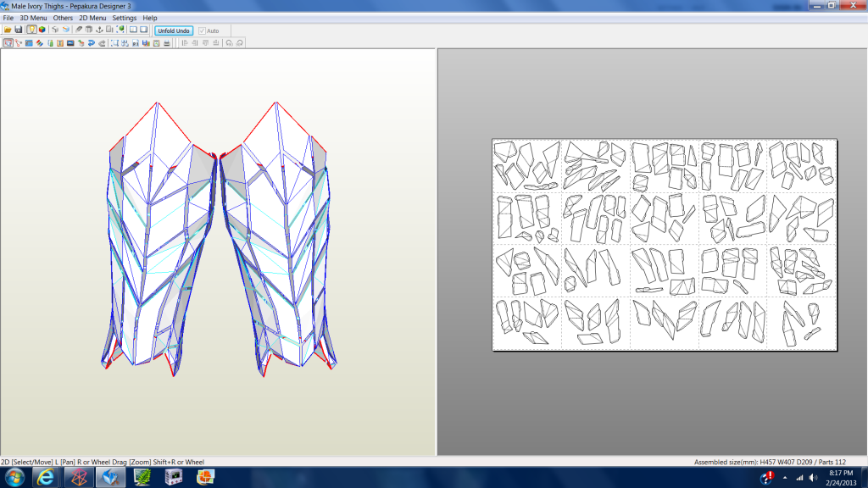Open the Settings menu

(125, 18)
